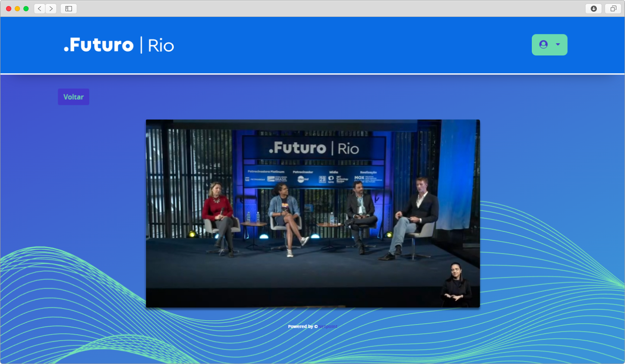625x364 pixels.
Task: Click the .Futuro | Rio header logo
Action: [x=119, y=45]
